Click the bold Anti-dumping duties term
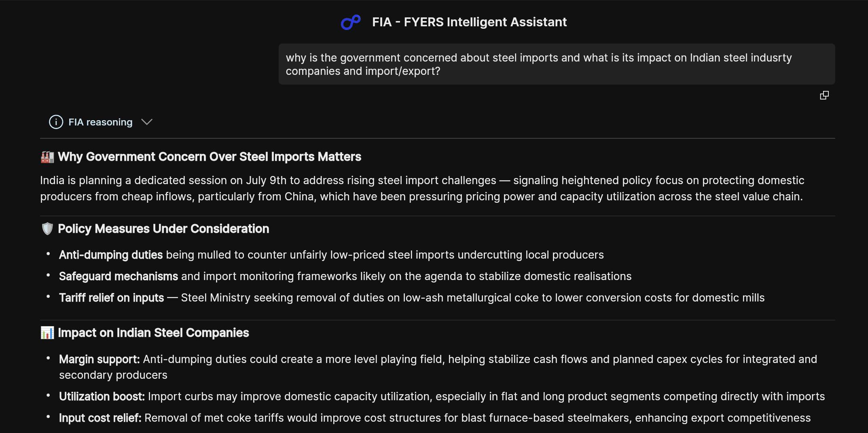 pyautogui.click(x=111, y=255)
